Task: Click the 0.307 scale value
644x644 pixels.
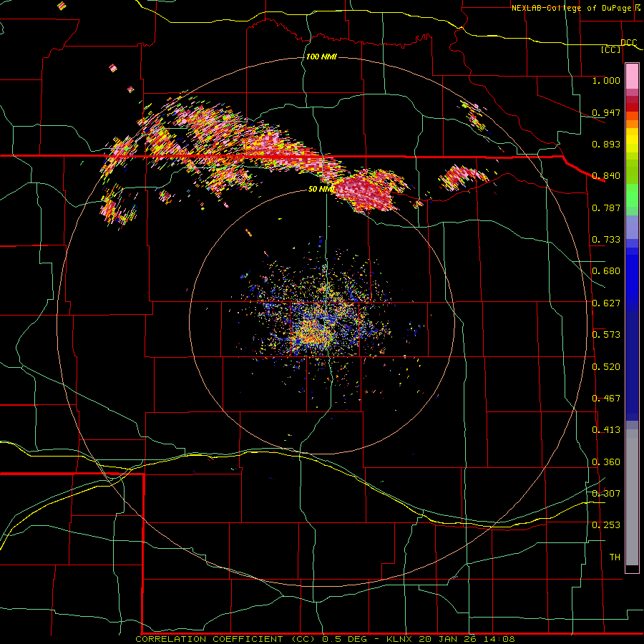Action: point(606,494)
